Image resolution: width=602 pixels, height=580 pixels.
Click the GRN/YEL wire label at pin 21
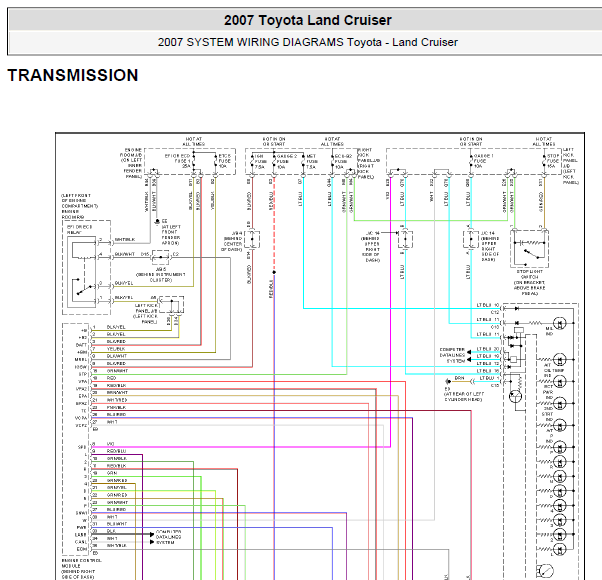pos(116,487)
